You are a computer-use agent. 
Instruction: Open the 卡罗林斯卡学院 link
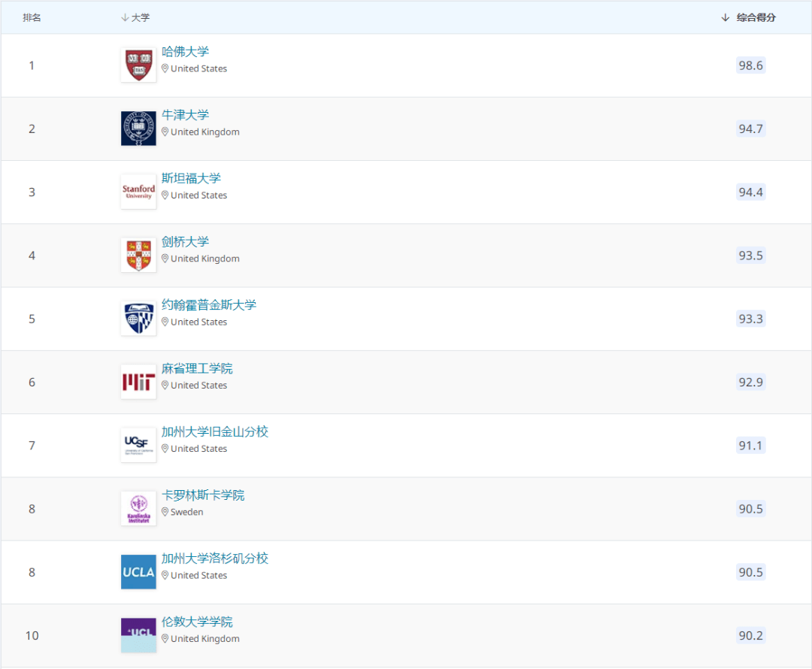(203, 495)
